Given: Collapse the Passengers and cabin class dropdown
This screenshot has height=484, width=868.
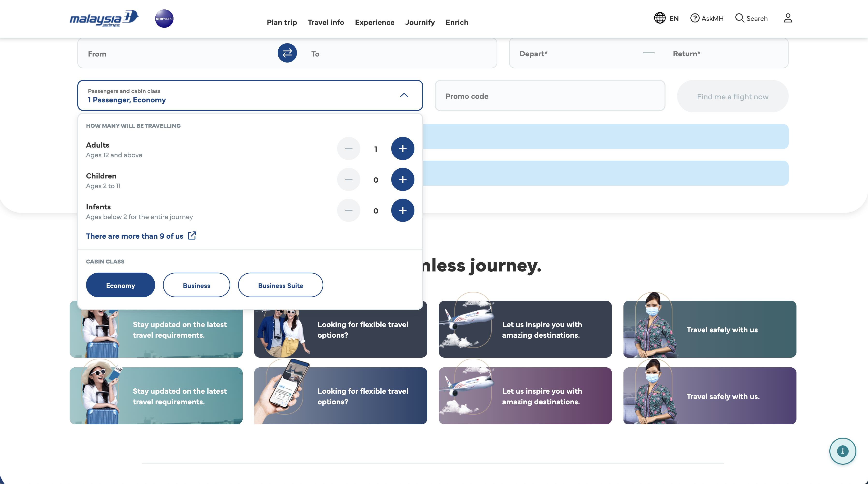Looking at the screenshot, I should (x=404, y=95).
